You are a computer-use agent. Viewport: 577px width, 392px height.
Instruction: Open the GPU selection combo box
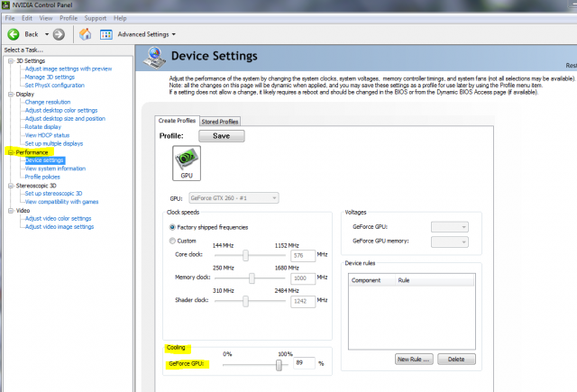pyautogui.click(x=234, y=198)
